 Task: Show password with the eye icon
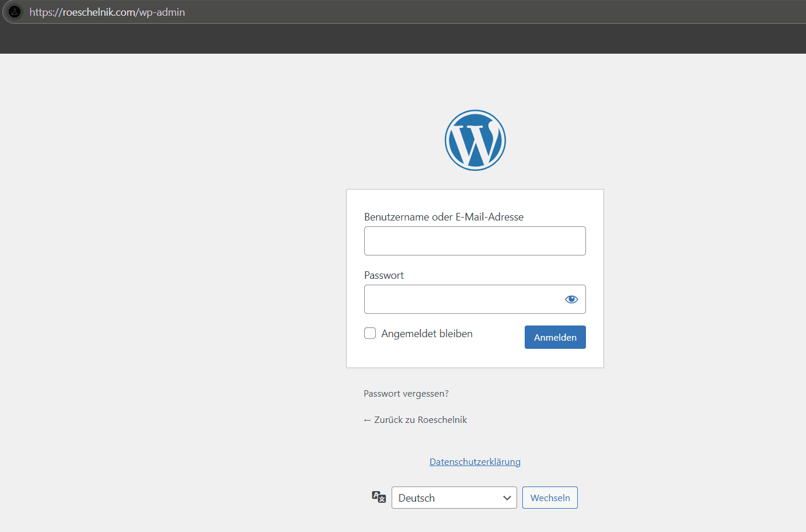(571, 299)
